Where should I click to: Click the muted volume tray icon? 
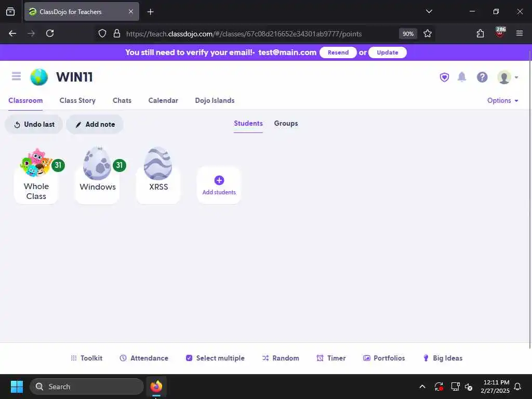(x=469, y=387)
